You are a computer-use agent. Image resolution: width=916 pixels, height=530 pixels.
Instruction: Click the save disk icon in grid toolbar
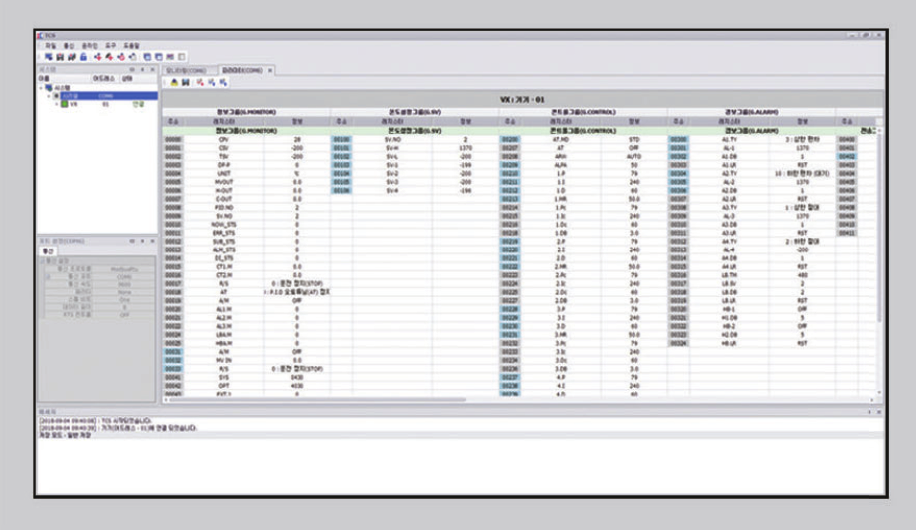(x=186, y=83)
